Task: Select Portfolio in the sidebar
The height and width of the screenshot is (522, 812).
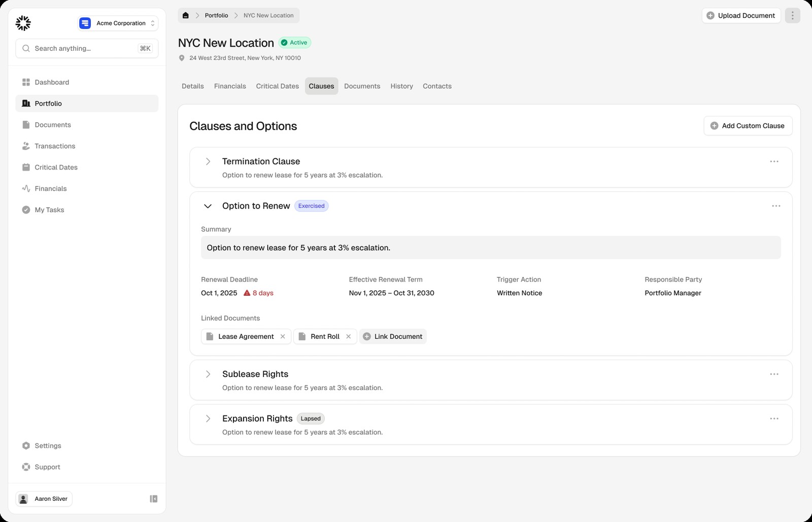Action: click(87, 103)
